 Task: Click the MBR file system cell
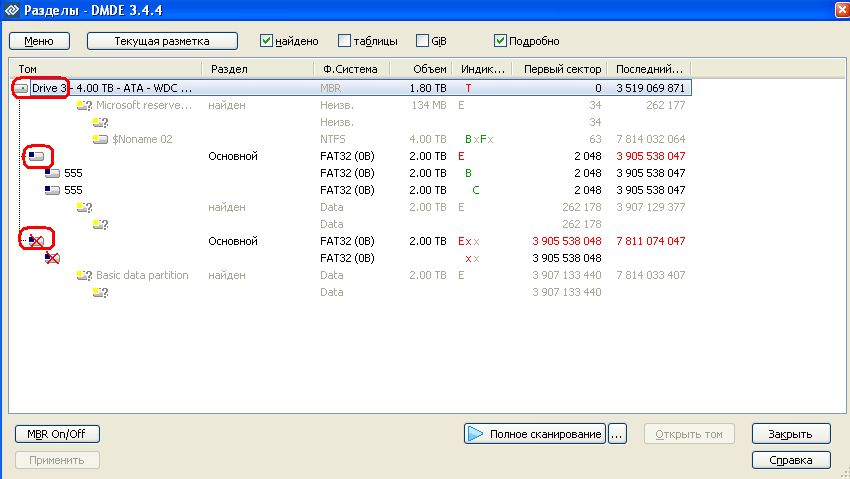click(x=331, y=88)
